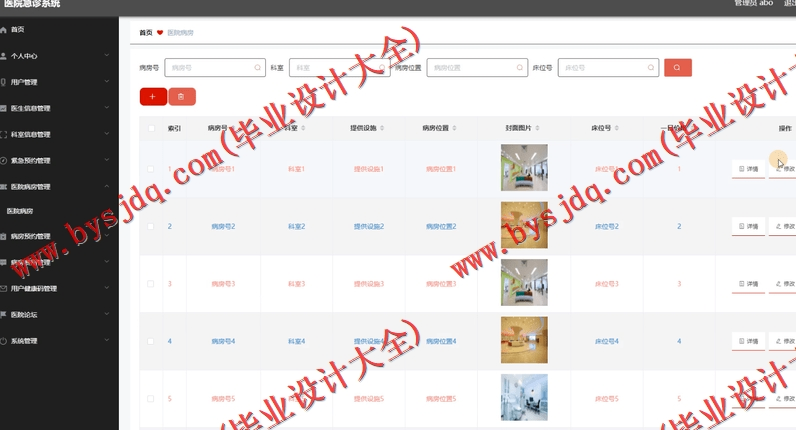Click the magnifier icon inside 床位号 field
This screenshot has height=430, width=796.
[651, 68]
